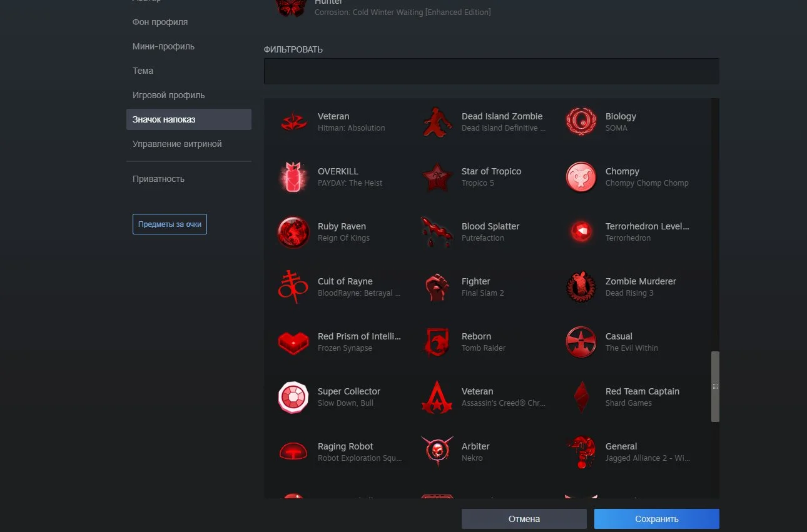This screenshot has width=807, height=532.
Task: Choose the Ruby Raven badge icon
Action: [293, 233]
